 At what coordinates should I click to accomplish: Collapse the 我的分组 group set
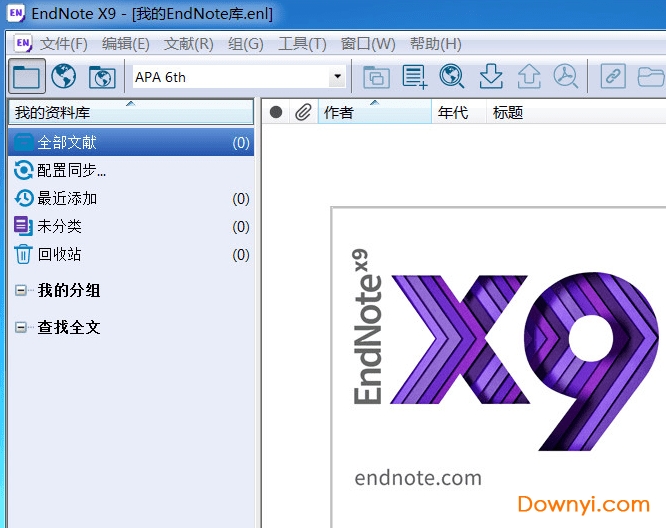(x=20, y=291)
